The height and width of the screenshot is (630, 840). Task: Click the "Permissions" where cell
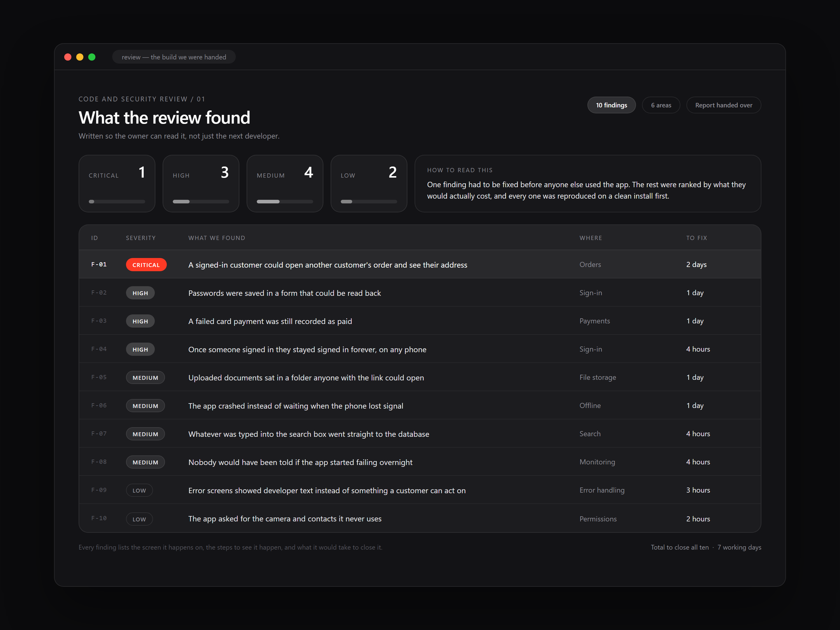(x=598, y=519)
